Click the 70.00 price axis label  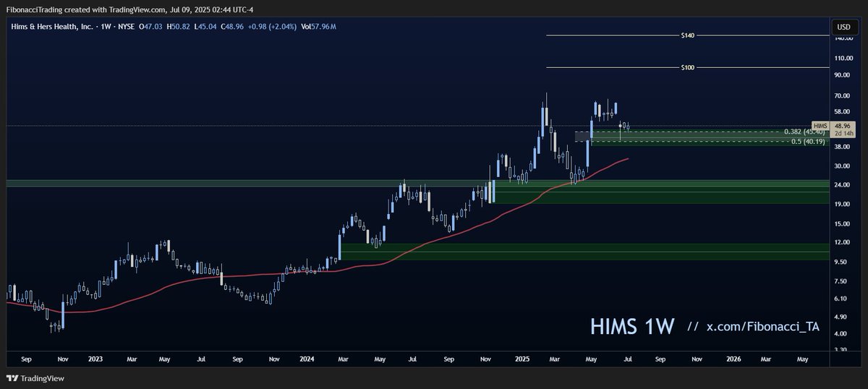[843, 95]
